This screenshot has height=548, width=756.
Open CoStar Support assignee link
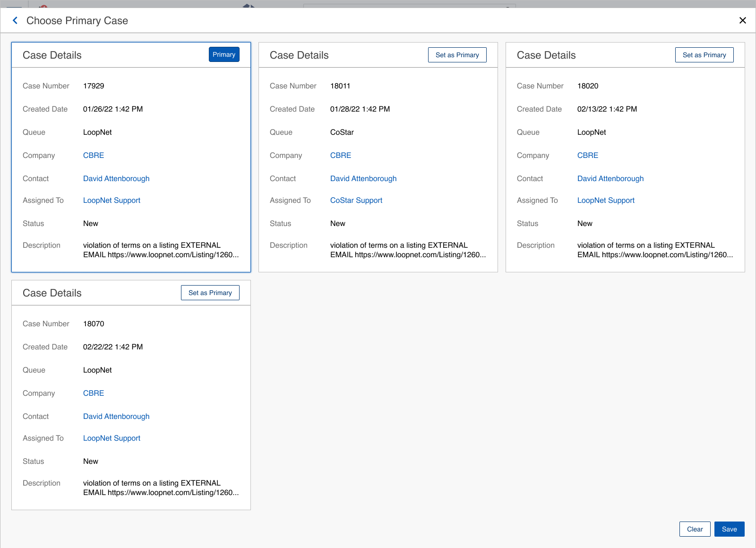(x=356, y=200)
